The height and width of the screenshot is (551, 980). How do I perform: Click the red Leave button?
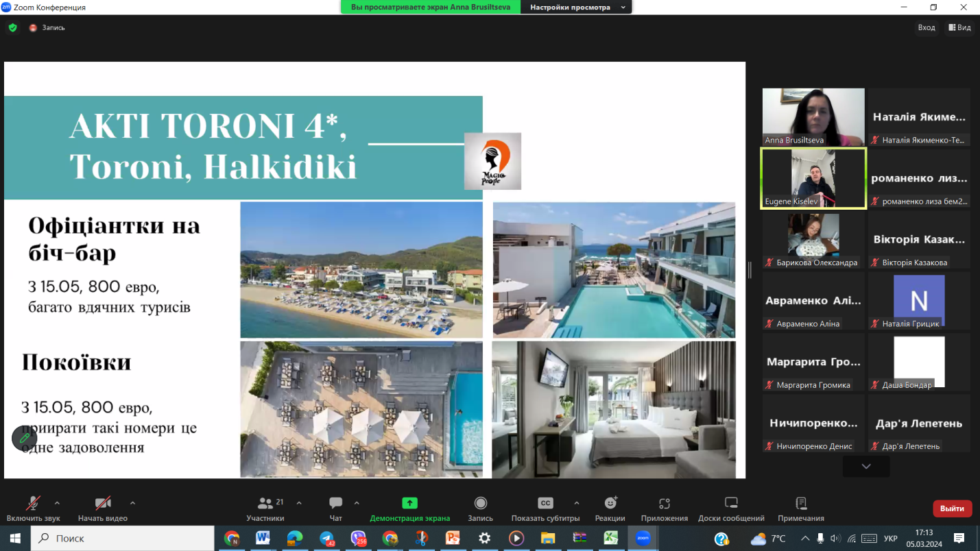[952, 509]
